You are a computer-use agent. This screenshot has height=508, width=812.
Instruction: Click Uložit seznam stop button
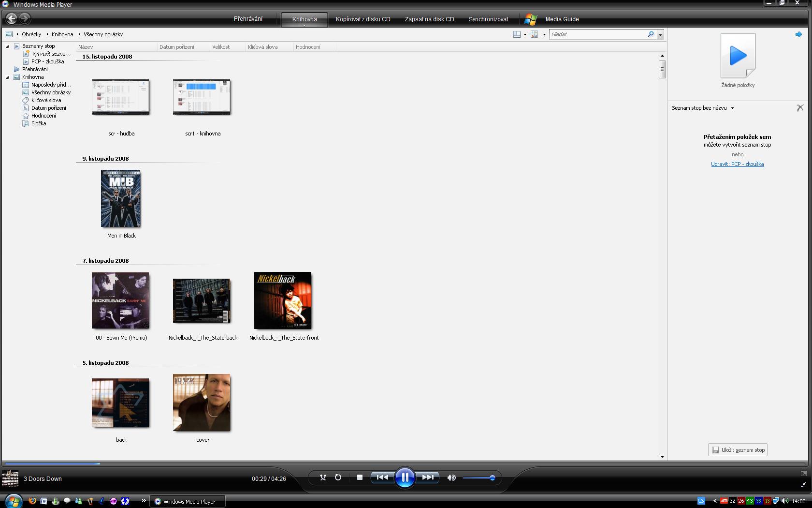point(738,450)
